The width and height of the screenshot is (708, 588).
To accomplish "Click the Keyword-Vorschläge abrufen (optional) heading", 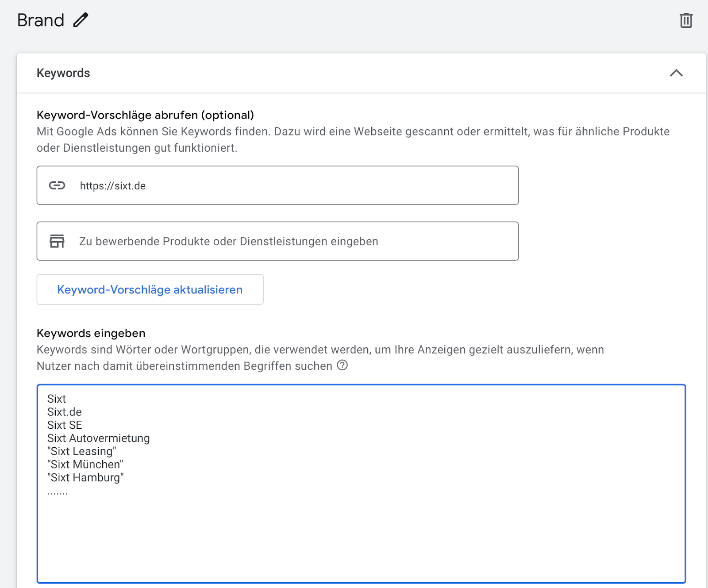I will coord(146,115).
